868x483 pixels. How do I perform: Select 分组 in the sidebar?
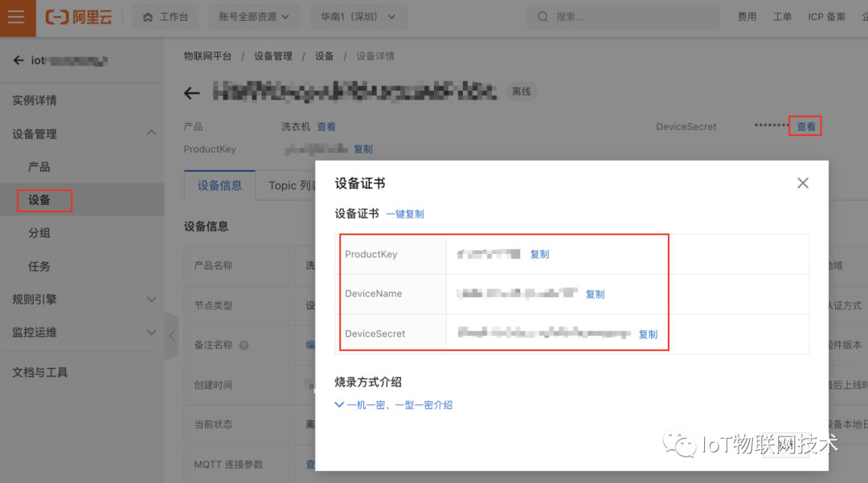point(39,233)
